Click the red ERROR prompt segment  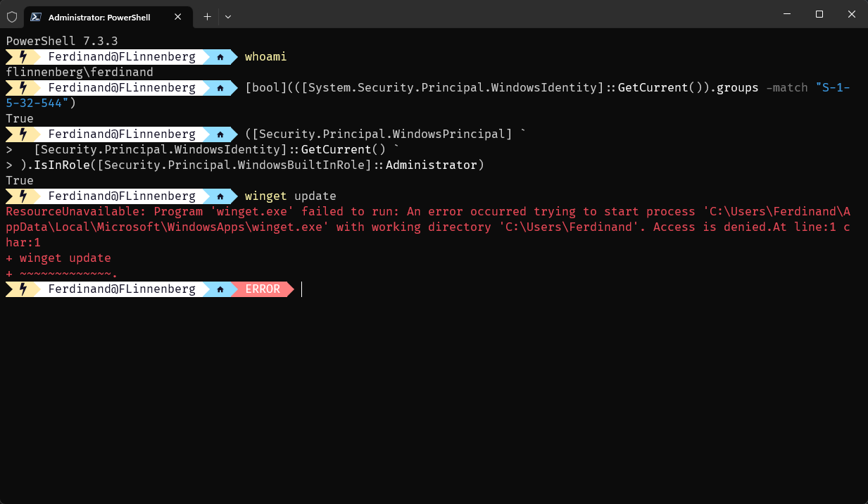(263, 289)
